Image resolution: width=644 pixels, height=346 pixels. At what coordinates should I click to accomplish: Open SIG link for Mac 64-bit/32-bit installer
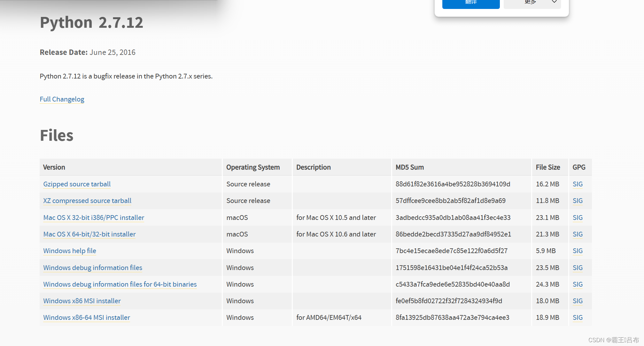[578, 234]
